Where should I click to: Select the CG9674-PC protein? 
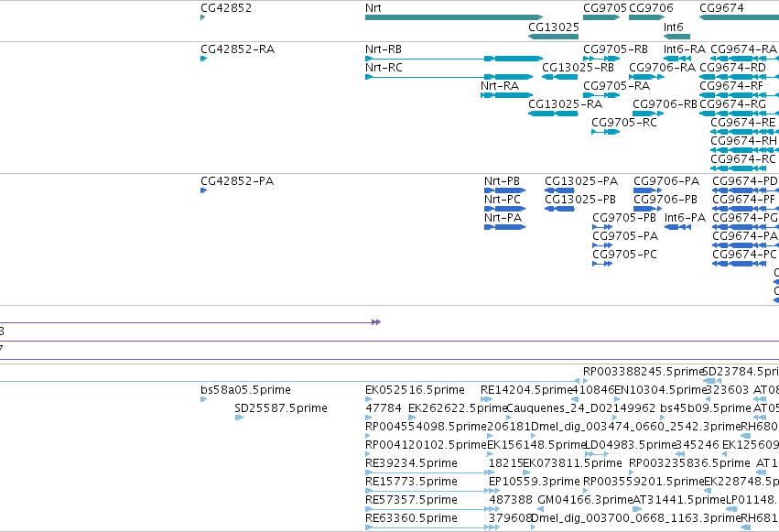tap(740, 265)
